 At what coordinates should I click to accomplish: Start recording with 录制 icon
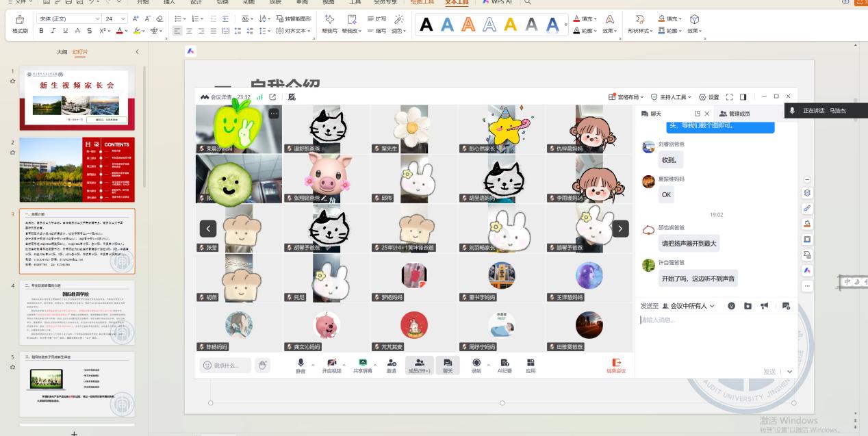pos(476,365)
